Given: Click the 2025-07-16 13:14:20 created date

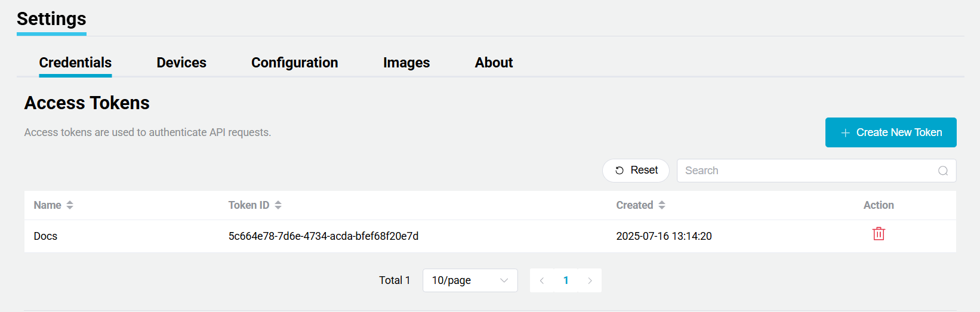Looking at the screenshot, I should 664,236.
